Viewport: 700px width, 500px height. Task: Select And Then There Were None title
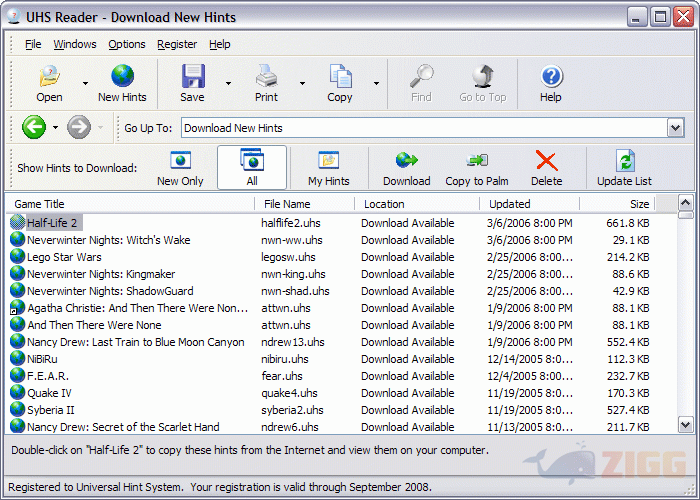point(94,325)
